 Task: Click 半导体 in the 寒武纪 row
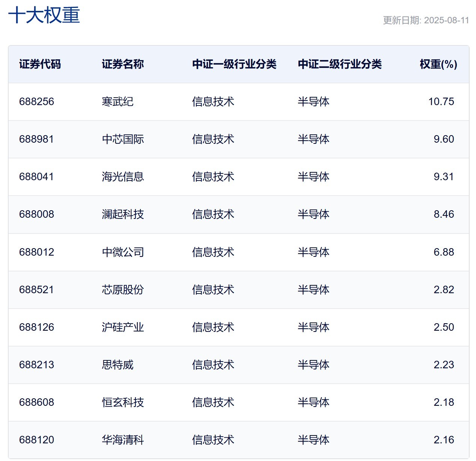coord(313,102)
